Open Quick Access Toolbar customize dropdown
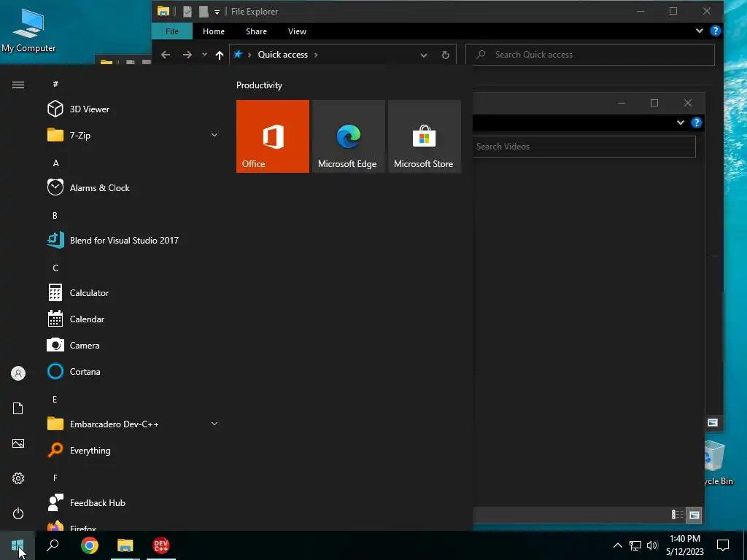The width and height of the screenshot is (747, 560). pos(217,12)
